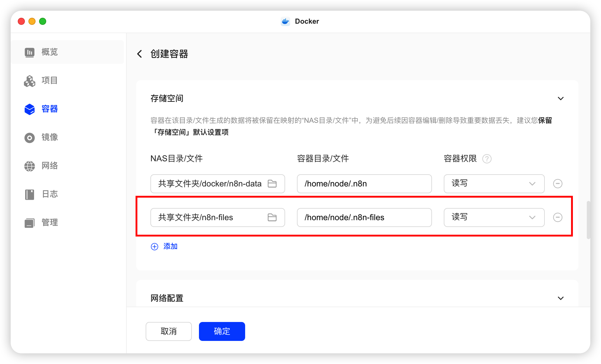Remove the n8n-files mapping row
Screen dimensions: 601x364
click(557, 218)
